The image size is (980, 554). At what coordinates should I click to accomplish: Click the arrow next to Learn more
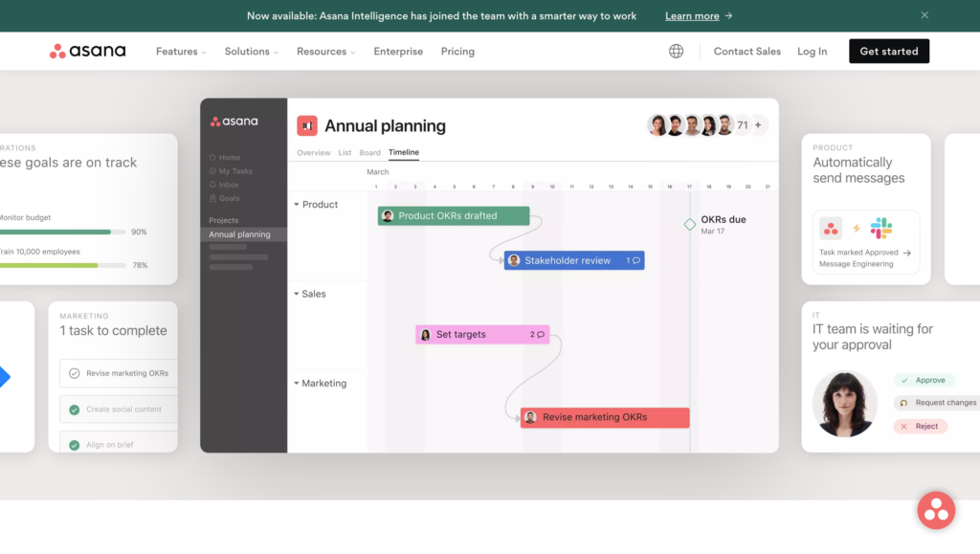[728, 15]
